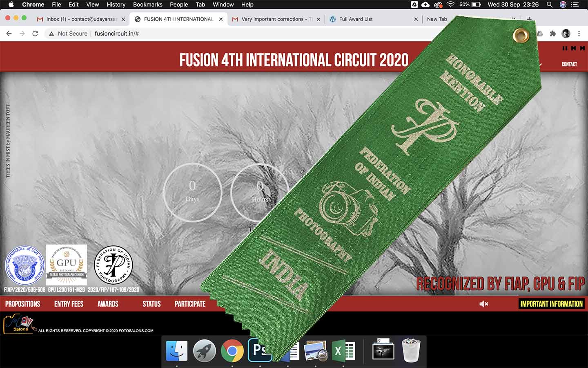Open the Chrome three-dot menu

579,34
